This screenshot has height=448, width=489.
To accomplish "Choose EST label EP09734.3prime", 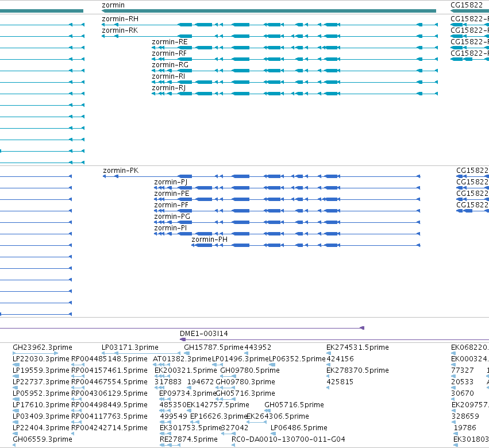I will pos(188,393).
